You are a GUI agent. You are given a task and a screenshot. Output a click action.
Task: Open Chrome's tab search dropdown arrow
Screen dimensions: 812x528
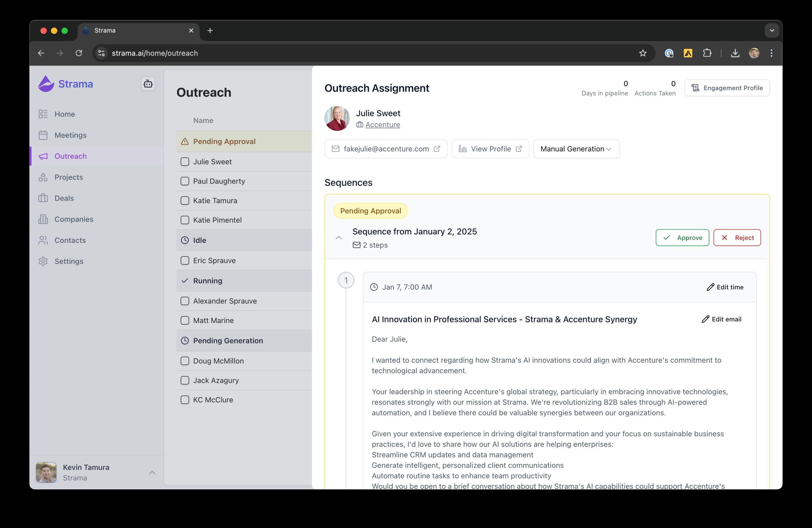(x=772, y=30)
